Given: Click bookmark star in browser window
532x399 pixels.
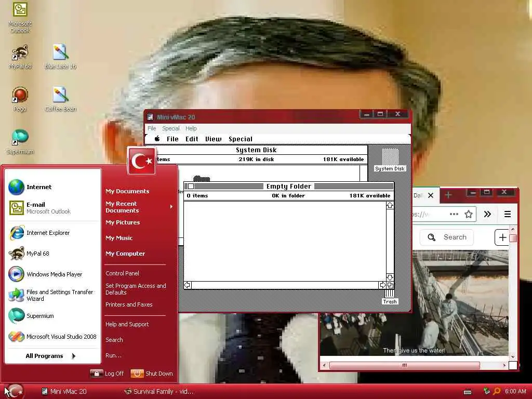Looking at the screenshot, I should pyautogui.click(x=469, y=214).
